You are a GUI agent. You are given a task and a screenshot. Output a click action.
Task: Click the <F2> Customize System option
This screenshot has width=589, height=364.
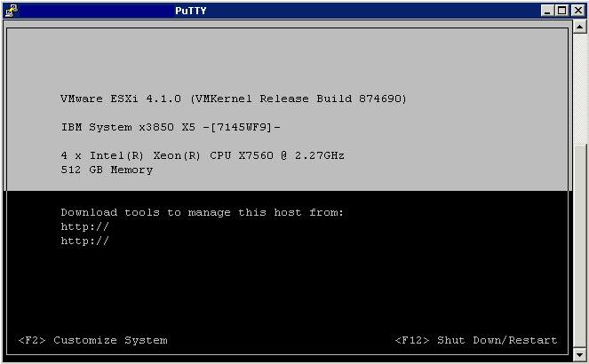tap(92, 340)
